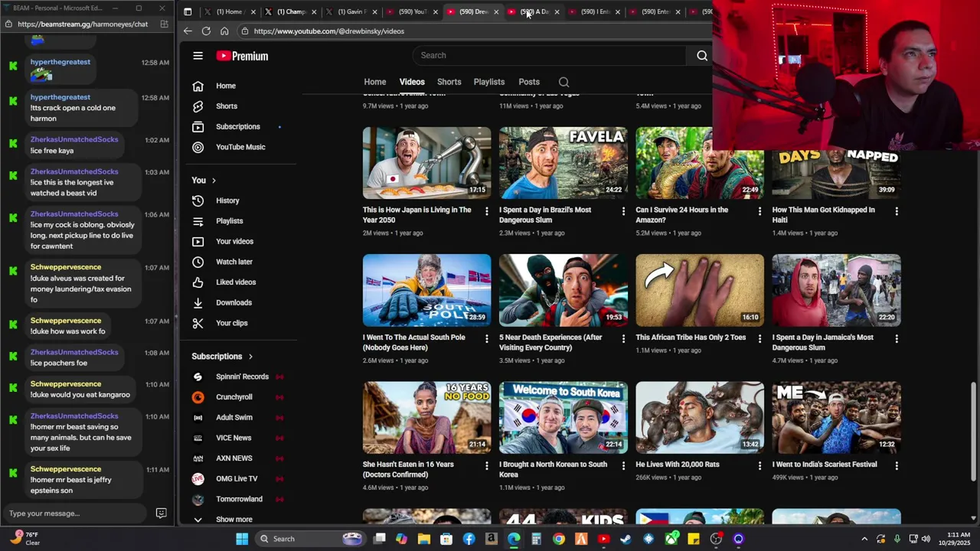
Task: Click the browser home button
Action: coord(224,31)
